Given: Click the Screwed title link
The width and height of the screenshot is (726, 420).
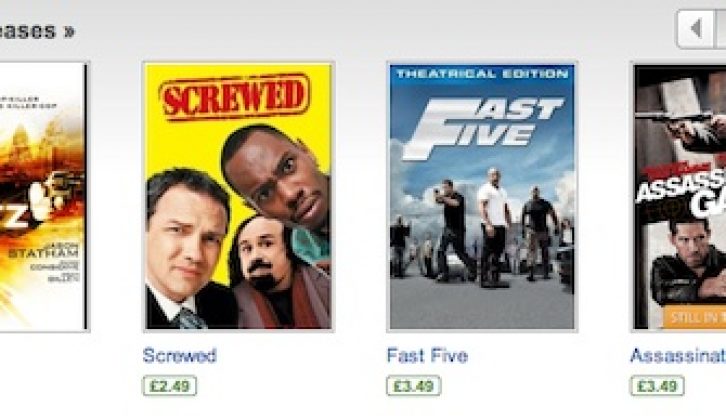Looking at the screenshot, I should tap(180, 356).
